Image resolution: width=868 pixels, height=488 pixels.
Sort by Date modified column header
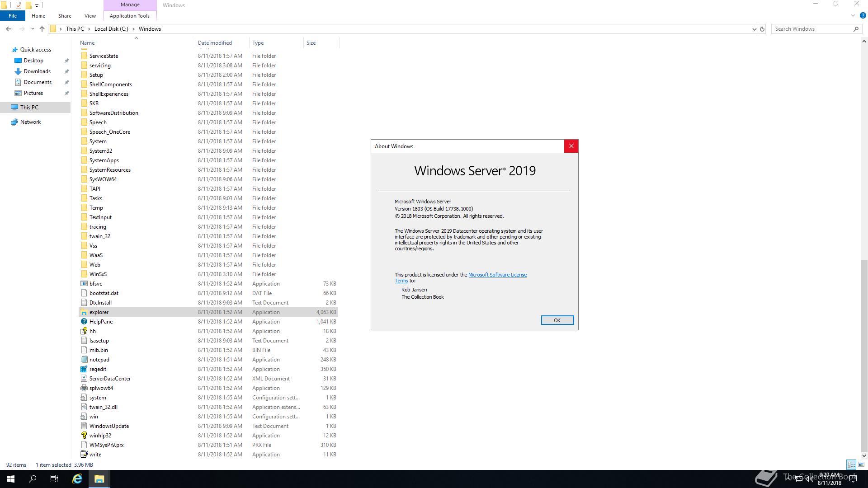(222, 43)
